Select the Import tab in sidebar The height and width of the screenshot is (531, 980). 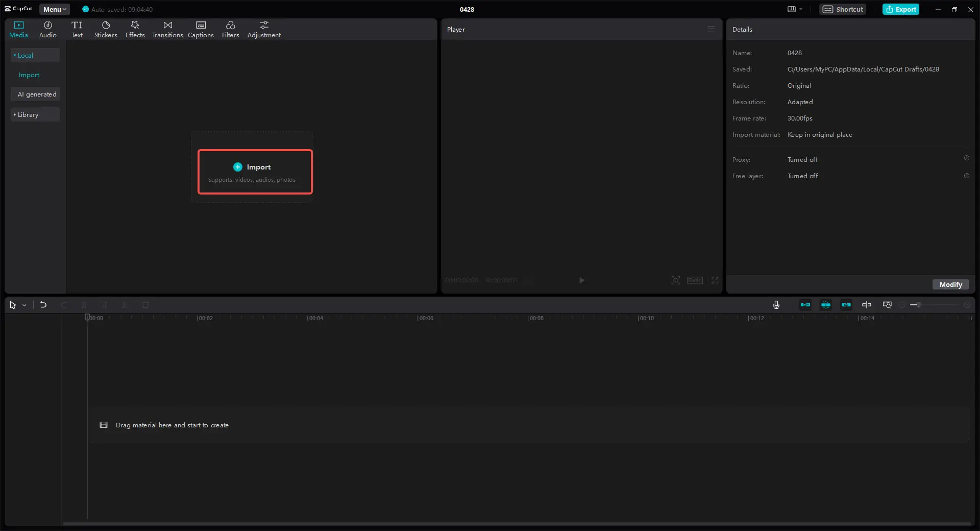coord(29,75)
